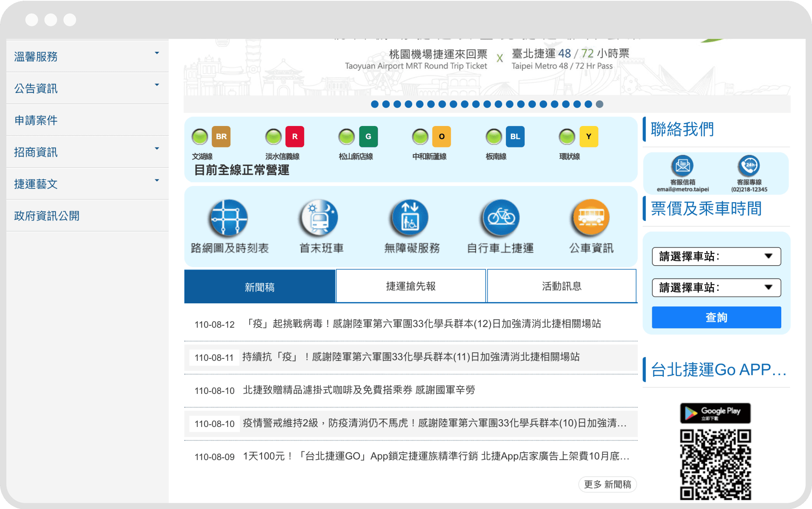Click the BL 板南線 line badge
812x509 pixels.
515,136
